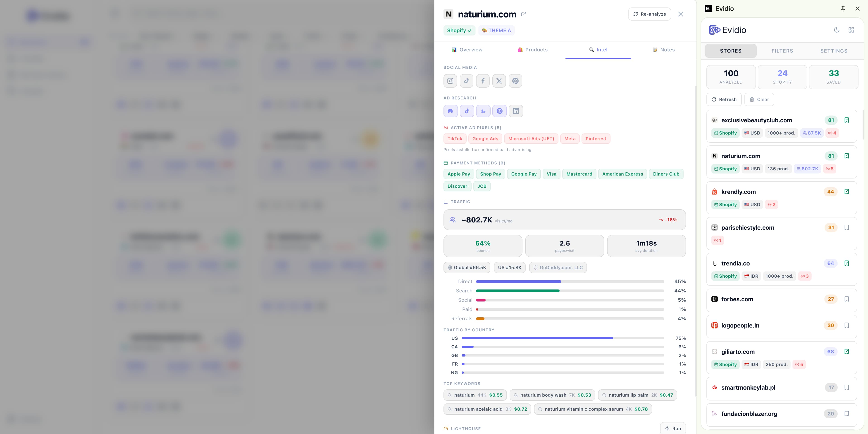Bookmark forbes.com in the stores list
This screenshot has width=868, height=434.
click(847, 299)
